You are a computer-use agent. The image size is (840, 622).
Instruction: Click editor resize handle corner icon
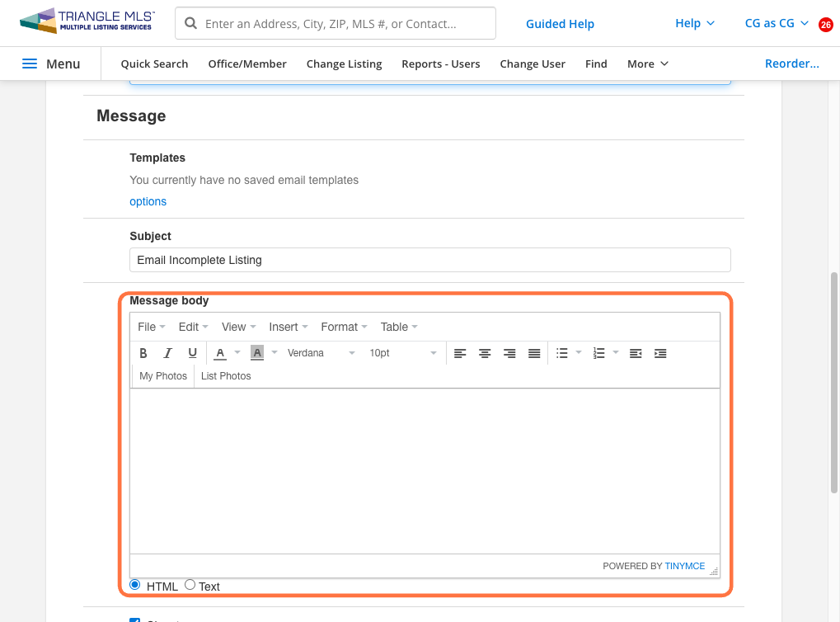(714, 571)
